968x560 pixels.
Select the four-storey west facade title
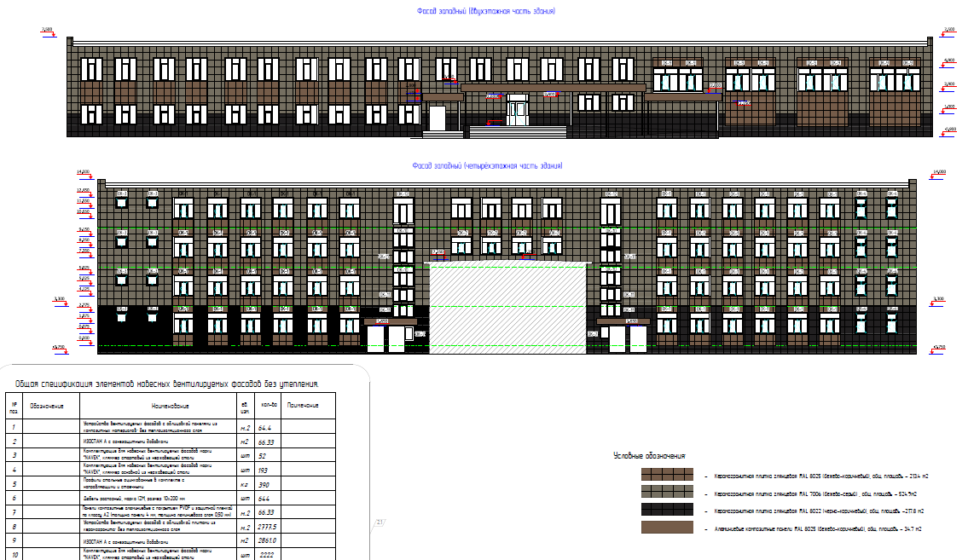486,165
